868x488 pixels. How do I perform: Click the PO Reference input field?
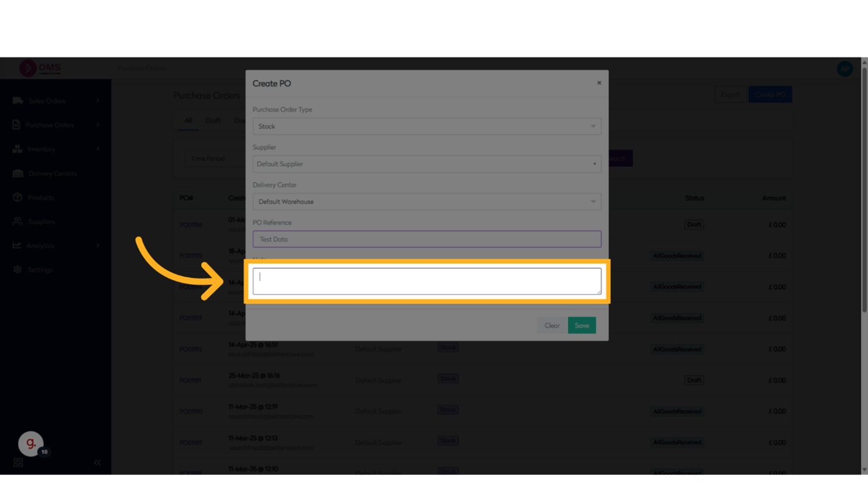(x=427, y=239)
